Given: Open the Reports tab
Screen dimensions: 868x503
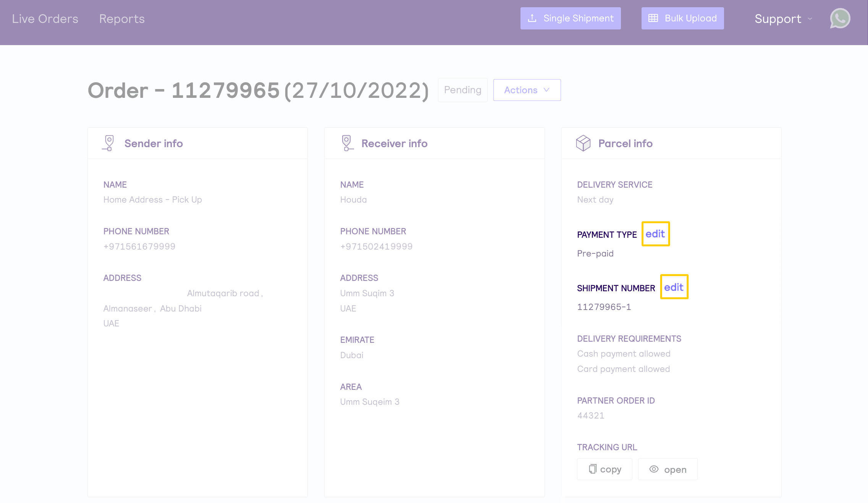Looking at the screenshot, I should pyautogui.click(x=122, y=19).
